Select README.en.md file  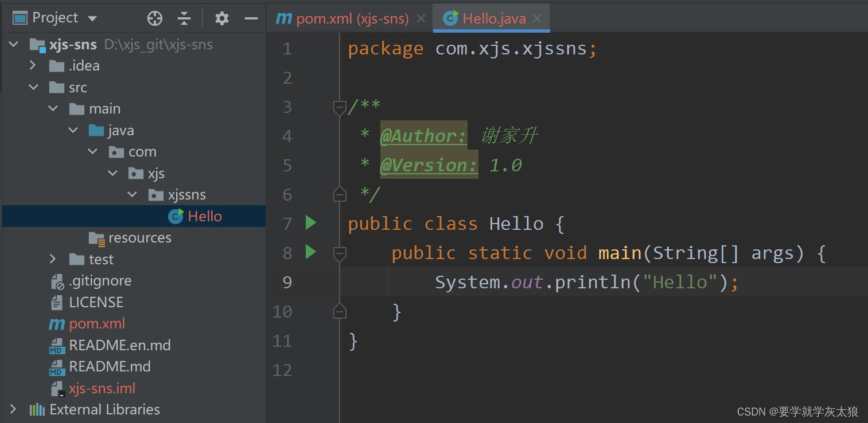[x=120, y=345]
